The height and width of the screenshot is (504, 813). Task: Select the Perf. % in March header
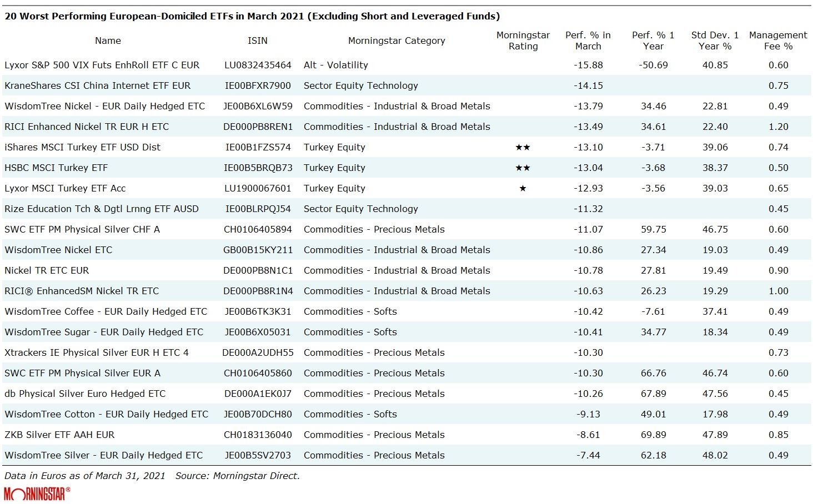pyautogui.click(x=588, y=41)
